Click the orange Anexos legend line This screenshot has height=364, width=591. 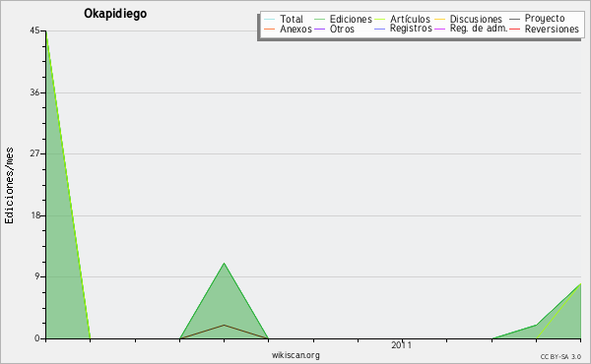[270, 30]
